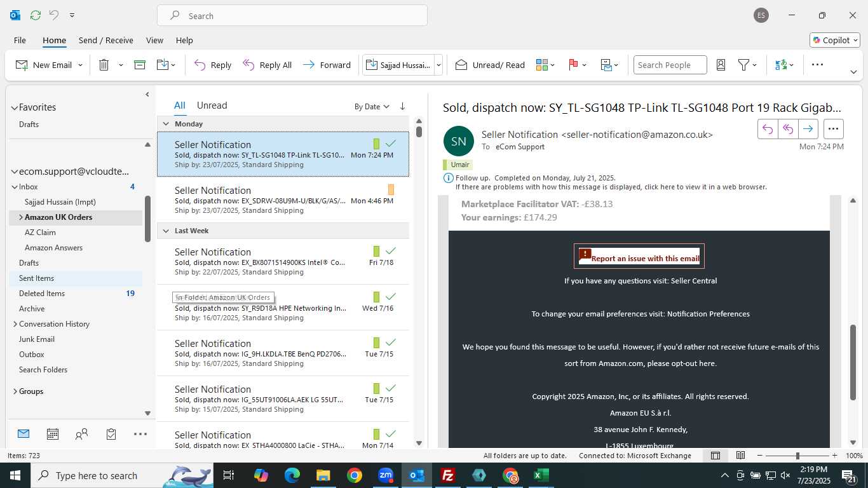
Task: Click the Send/Receive all folders sync icon
Action: point(36,15)
